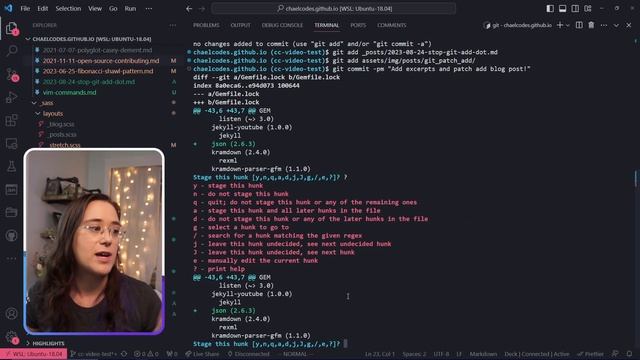The height and width of the screenshot is (360, 640).
Task: Open terminal panel more actions ellipsis
Action: [x=604, y=25]
